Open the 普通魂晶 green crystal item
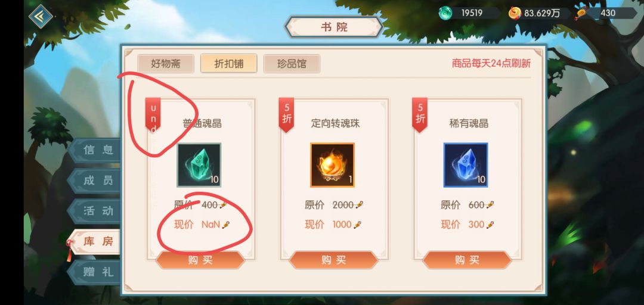The height and width of the screenshot is (305, 644). pos(199,165)
